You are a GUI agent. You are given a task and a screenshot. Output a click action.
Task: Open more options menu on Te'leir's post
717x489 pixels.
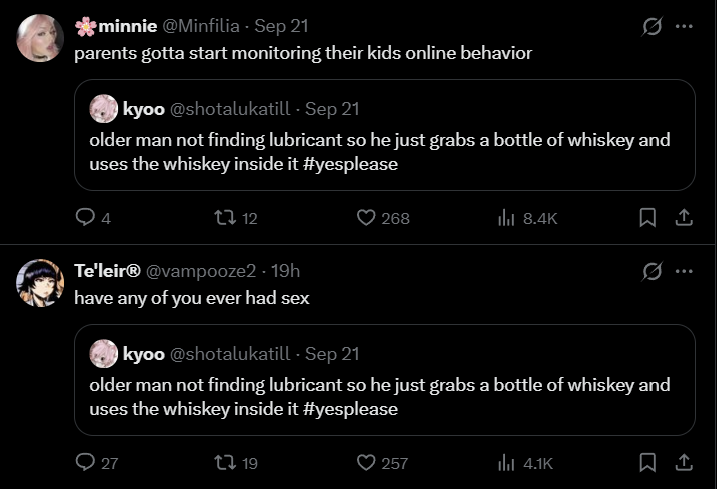click(x=684, y=271)
